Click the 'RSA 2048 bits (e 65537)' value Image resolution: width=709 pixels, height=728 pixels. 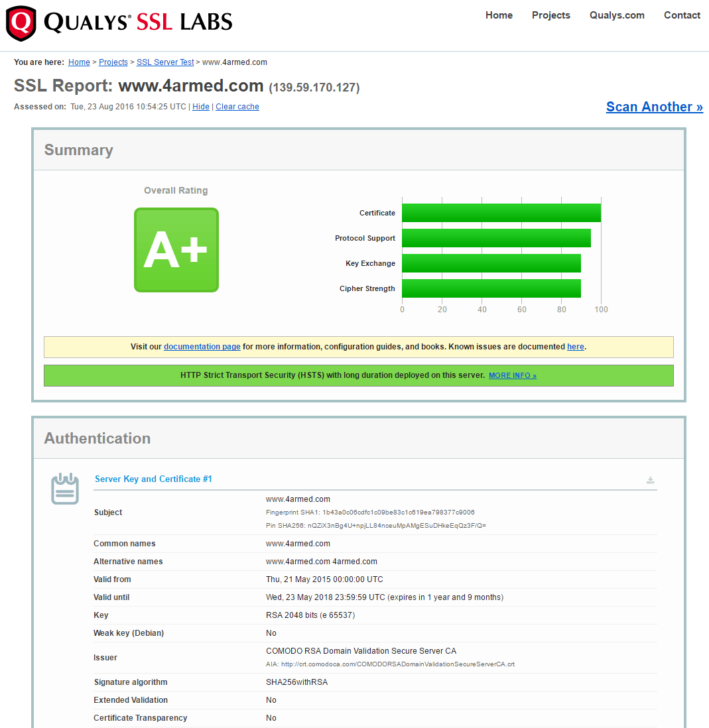310,615
